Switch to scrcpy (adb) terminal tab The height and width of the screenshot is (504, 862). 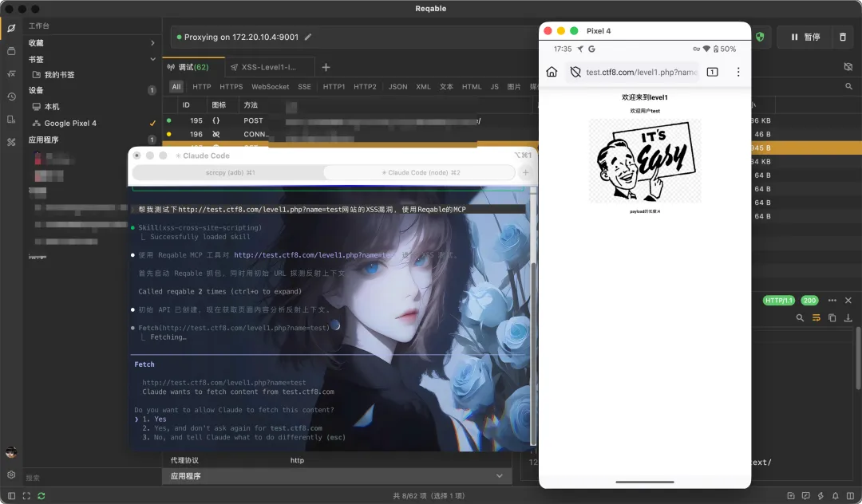[x=229, y=172]
